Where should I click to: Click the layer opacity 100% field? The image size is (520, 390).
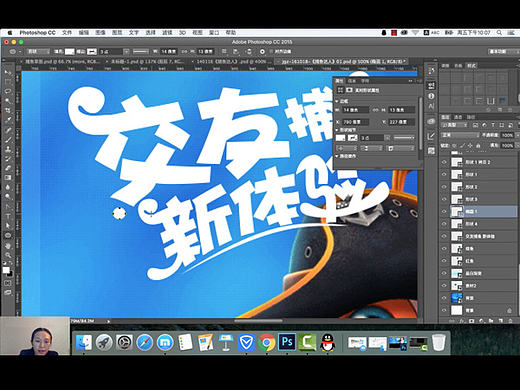click(x=507, y=135)
